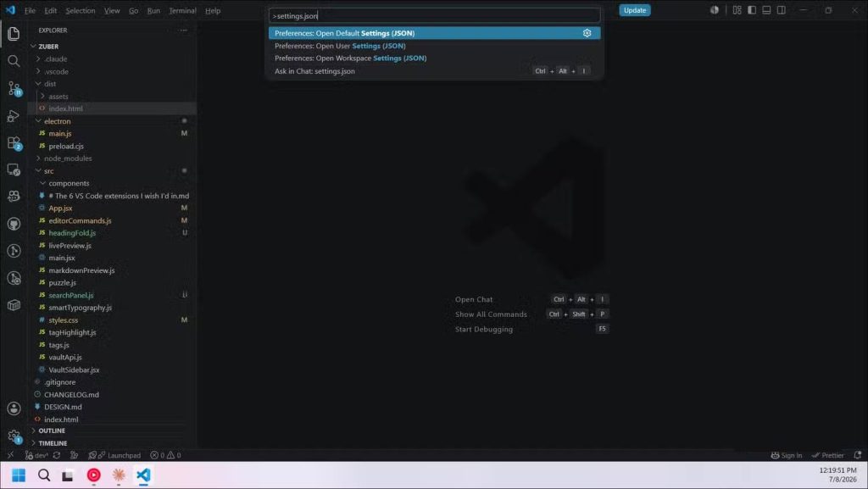The width and height of the screenshot is (868, 489).
Task: Open the Extensions view icon
Action: [14, 142]
